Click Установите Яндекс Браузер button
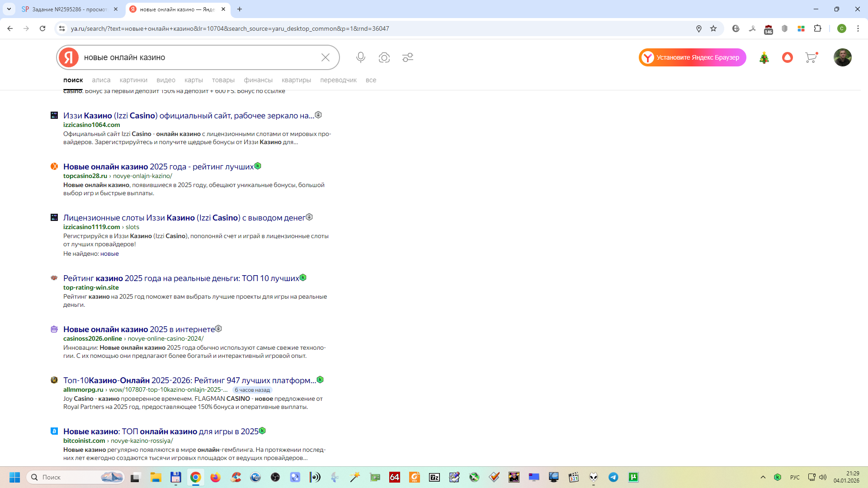 692,57
